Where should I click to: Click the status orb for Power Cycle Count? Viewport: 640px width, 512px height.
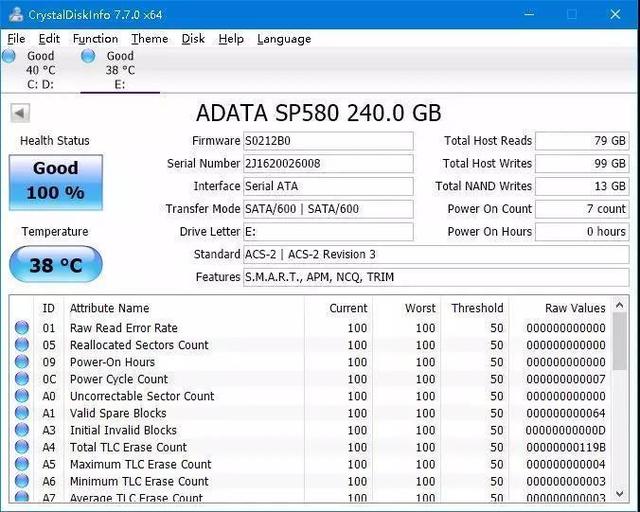click(22, 379)
